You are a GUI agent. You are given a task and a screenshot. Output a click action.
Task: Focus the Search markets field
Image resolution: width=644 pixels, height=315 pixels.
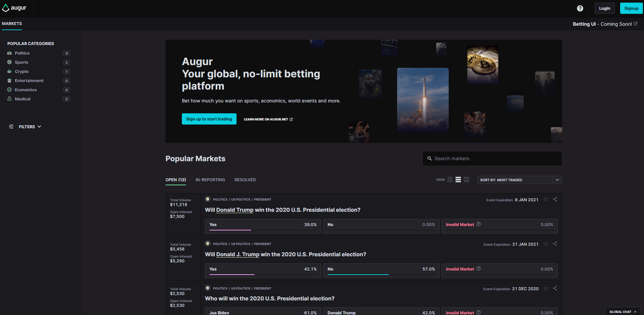click(492, 159)
